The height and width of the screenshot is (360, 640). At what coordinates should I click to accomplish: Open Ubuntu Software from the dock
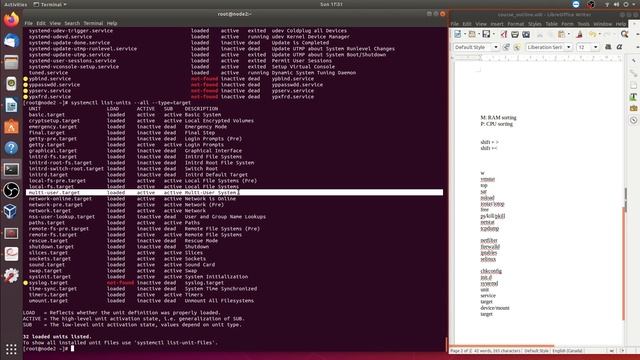point(11,127)
